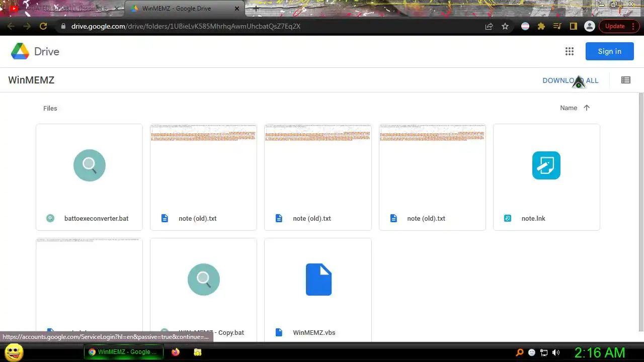Viewport: 644px width, 362px height.
Task: Select the note.lnk file name
Action: coord(533,218)
